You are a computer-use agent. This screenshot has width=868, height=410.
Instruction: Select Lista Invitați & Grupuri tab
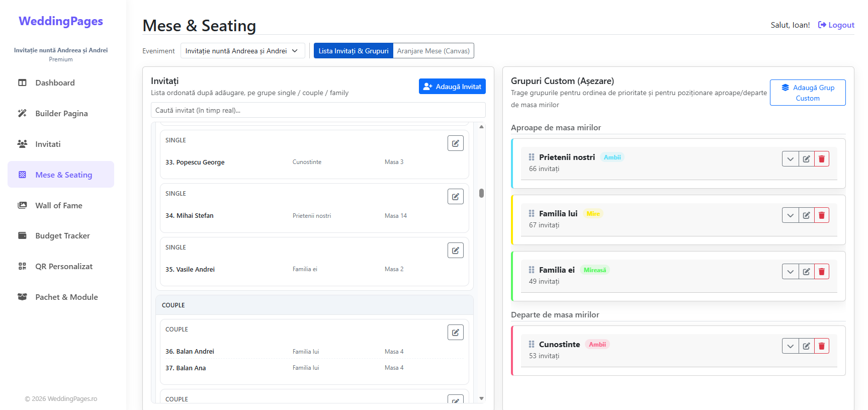point(353,51)
